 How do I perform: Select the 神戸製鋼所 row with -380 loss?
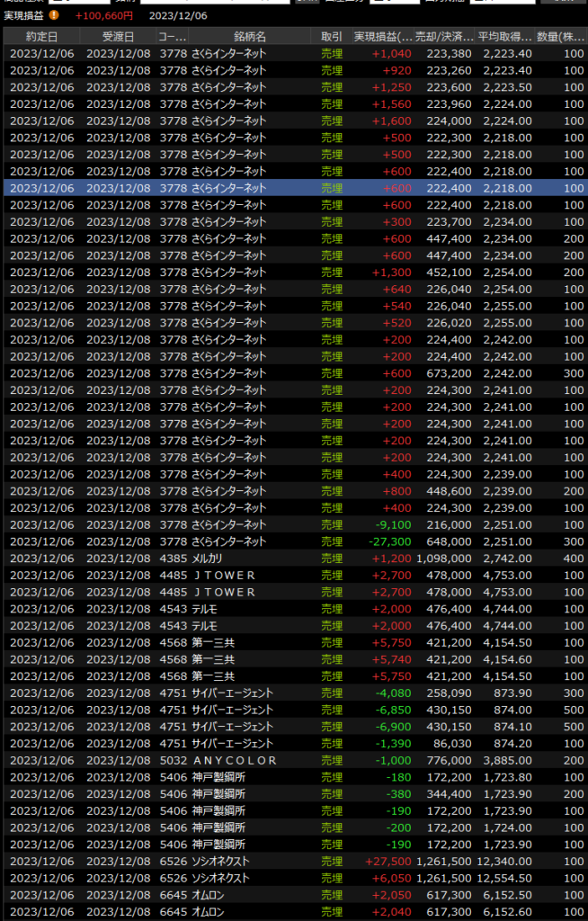(270, 793)
